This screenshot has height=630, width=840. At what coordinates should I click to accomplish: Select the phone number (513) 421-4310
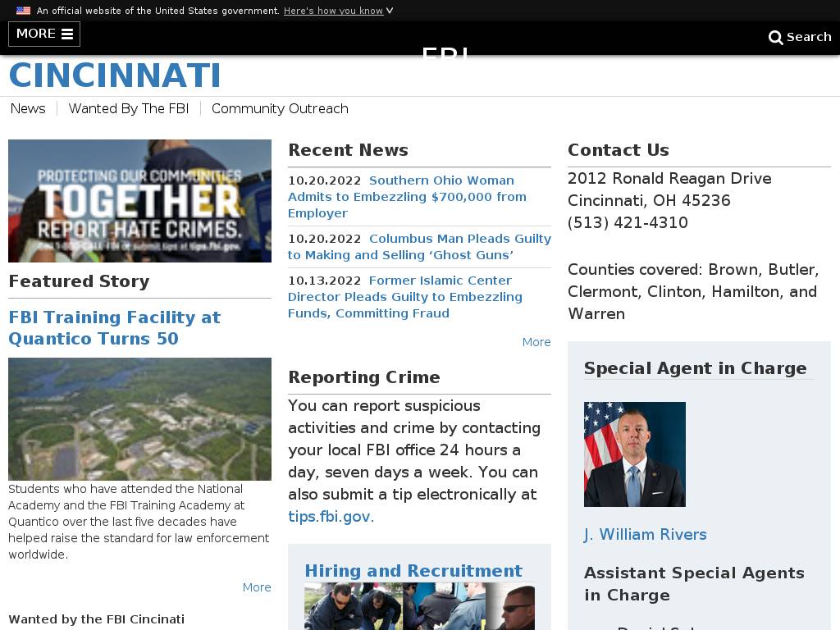pyautogui.click(x=628, y=222)
